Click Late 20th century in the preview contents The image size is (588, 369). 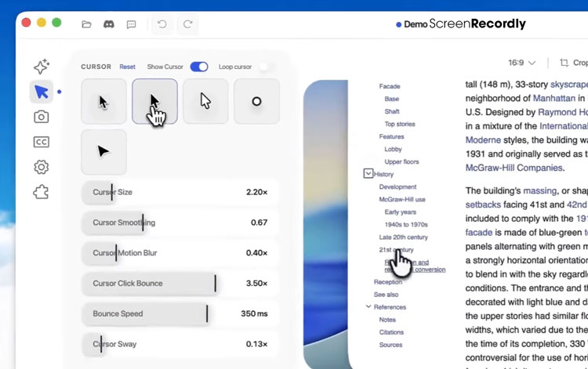click(x=404, y=237)
